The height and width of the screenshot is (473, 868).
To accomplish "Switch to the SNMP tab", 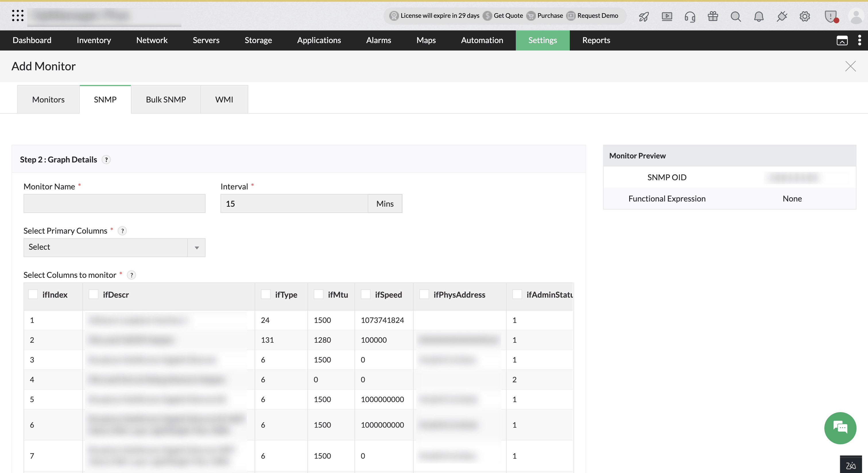I will 105,99.
